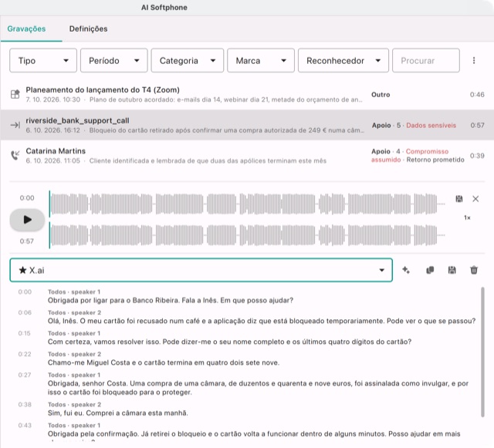
Task: Click the Zoom meeting recording type icon
Action: point(15,94)
